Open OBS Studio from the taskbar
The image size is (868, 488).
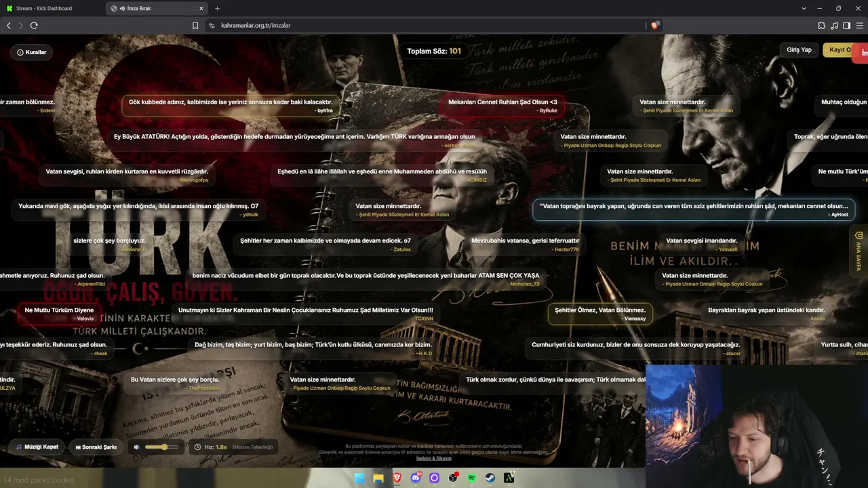click(x=453, y=478)
